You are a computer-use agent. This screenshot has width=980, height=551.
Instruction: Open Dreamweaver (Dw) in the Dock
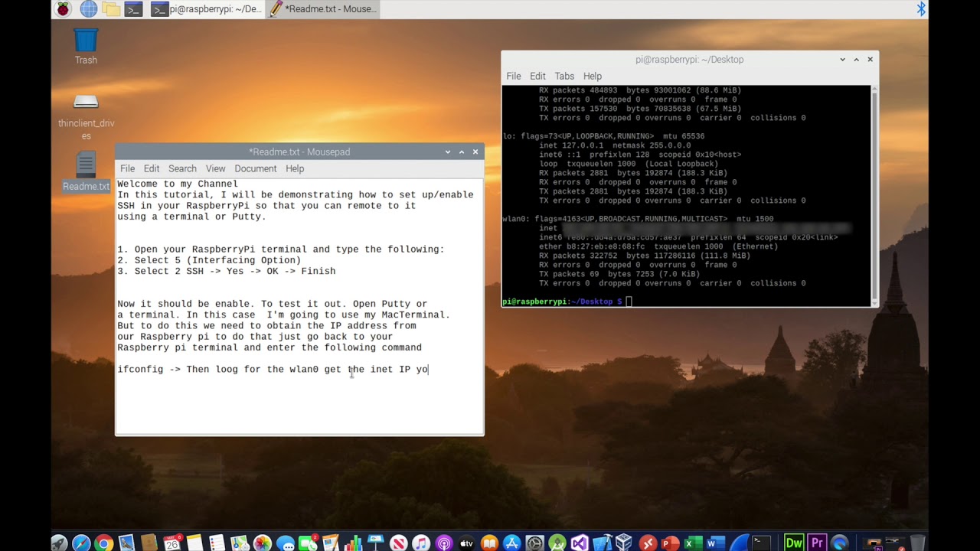(x=794, y=542)
